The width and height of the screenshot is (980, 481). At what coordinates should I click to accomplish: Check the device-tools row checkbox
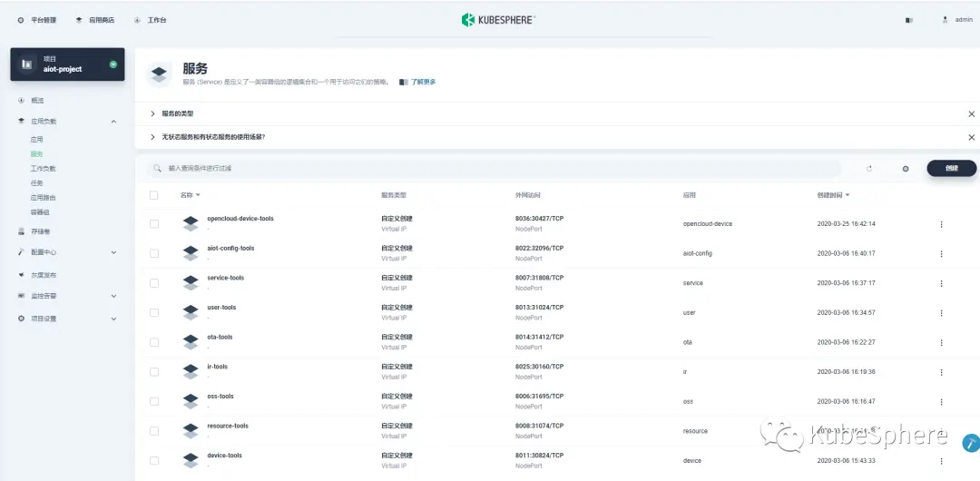[x=153, y=460]
